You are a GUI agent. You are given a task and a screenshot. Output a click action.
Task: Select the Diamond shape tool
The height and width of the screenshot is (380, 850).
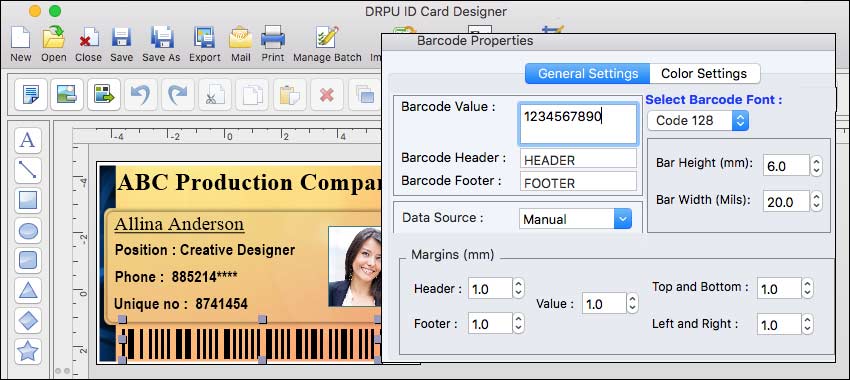click(28, 321)
